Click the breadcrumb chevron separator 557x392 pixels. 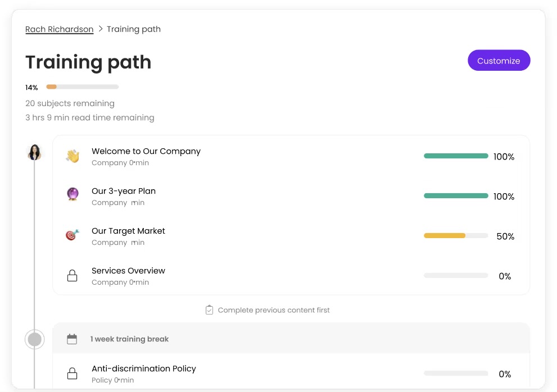click(x=101, y=29)
